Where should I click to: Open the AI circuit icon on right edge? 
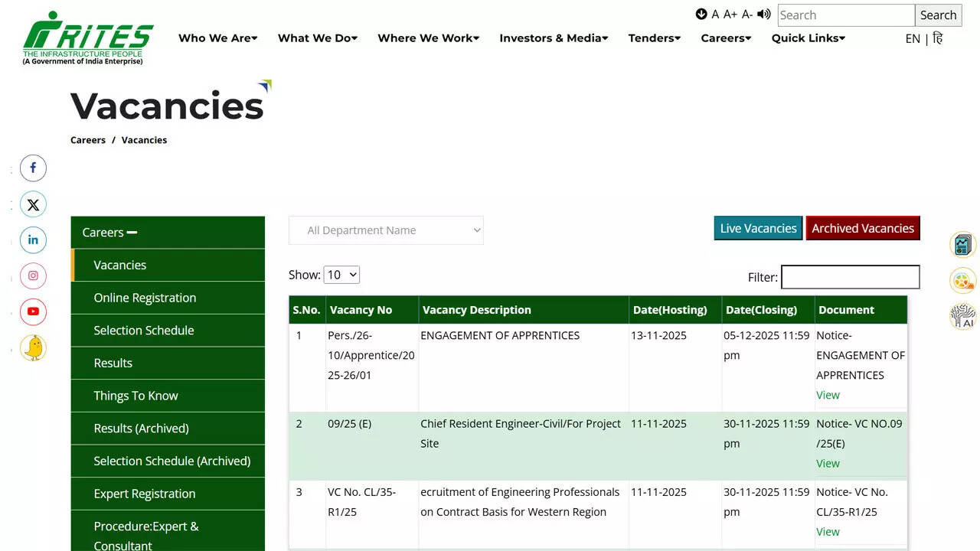pyautogui.click(x=962, y=316)
